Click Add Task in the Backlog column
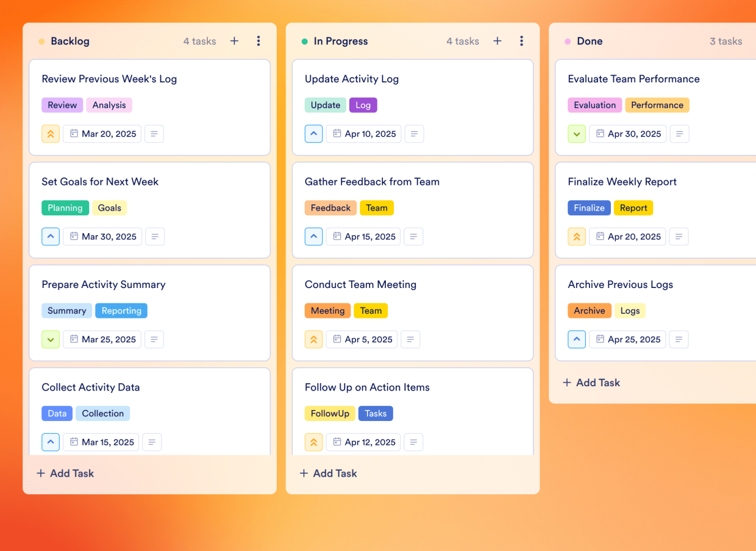The width and height of the screenshot is (756, 551). point(65,473)
